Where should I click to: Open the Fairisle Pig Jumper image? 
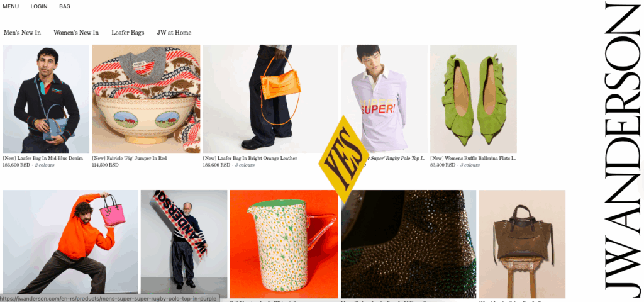(146, 99)
